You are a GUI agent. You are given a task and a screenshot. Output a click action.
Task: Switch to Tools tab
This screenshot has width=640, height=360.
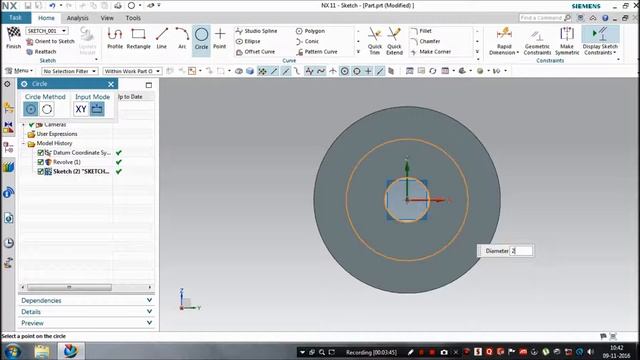point(133,18)
